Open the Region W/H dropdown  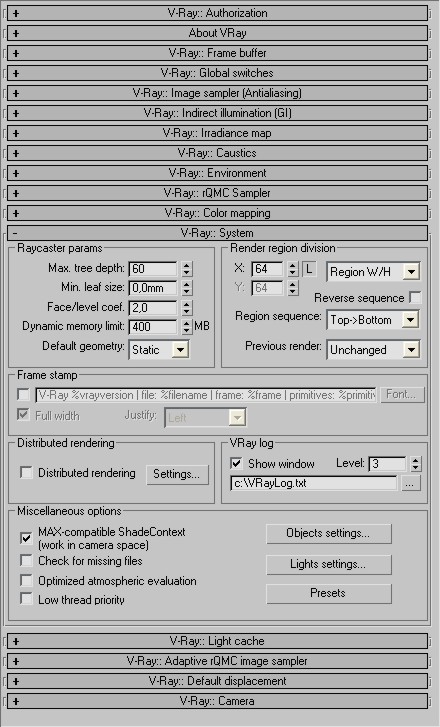pyautogui.click(x=373, y=272)
